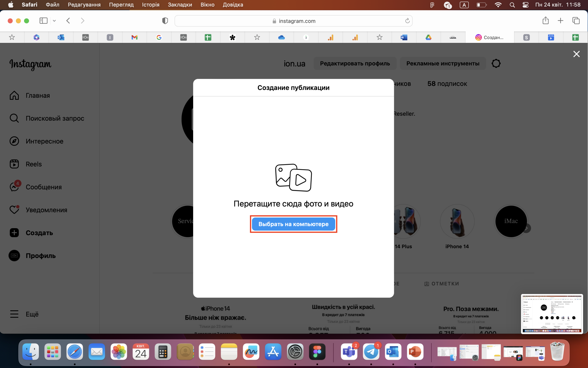
Task: Open Photos app in the Dock
Action: point(119,352)
